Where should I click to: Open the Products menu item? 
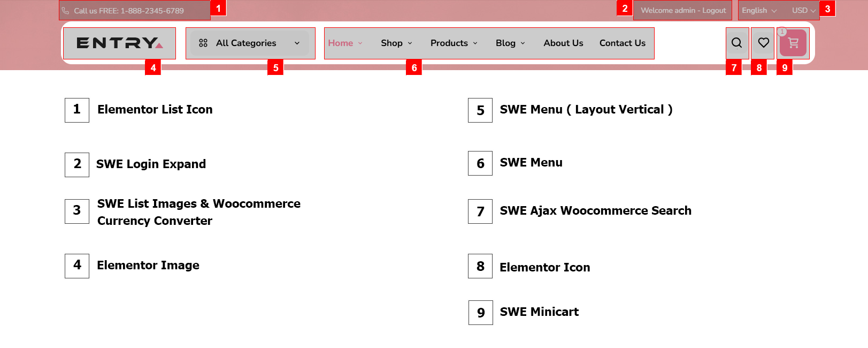point(449,43)
